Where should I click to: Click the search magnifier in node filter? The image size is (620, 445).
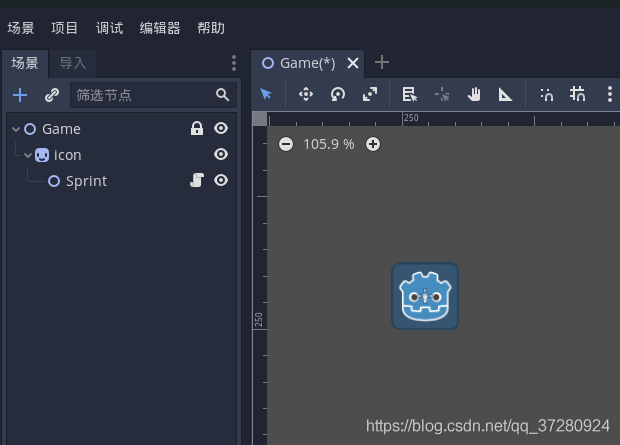(222, 95)
